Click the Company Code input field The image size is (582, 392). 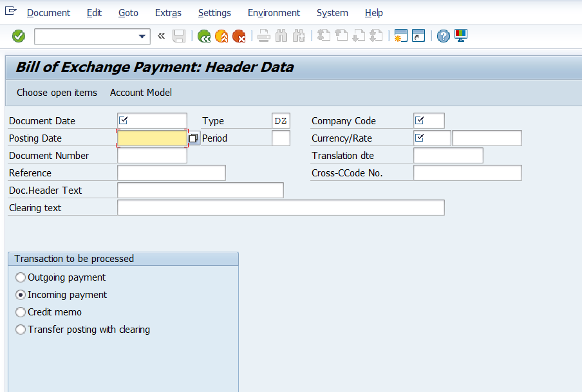tap(429, 120)
